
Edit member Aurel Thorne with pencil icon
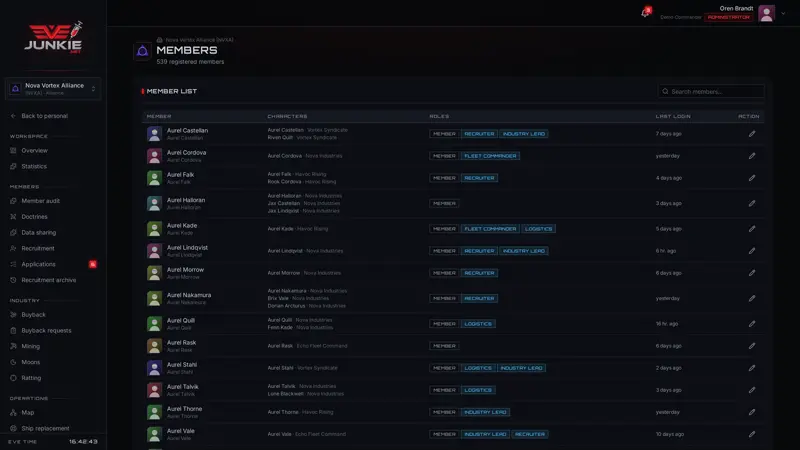[752, 412]
